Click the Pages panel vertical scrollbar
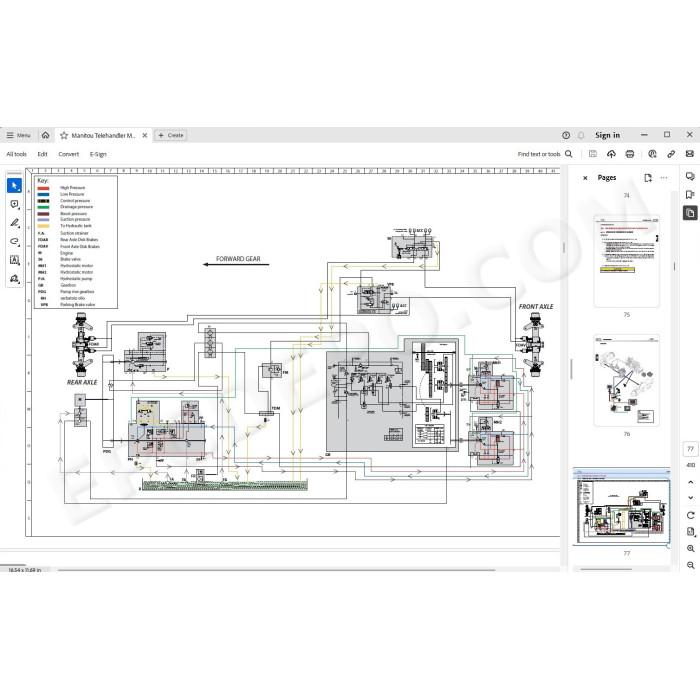The image size is (700, 700). coord(674,266)
